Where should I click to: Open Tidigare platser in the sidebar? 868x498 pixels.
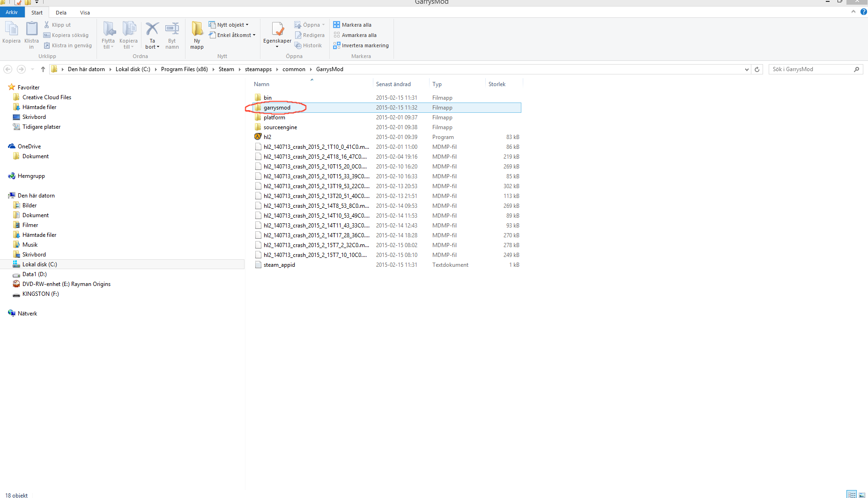point(41,127)
